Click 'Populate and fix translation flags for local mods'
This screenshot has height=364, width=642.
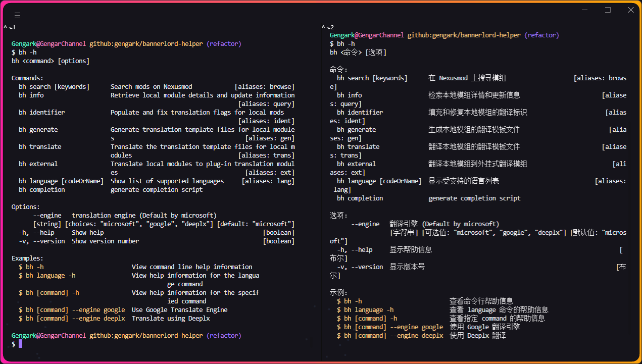[197, 113]
